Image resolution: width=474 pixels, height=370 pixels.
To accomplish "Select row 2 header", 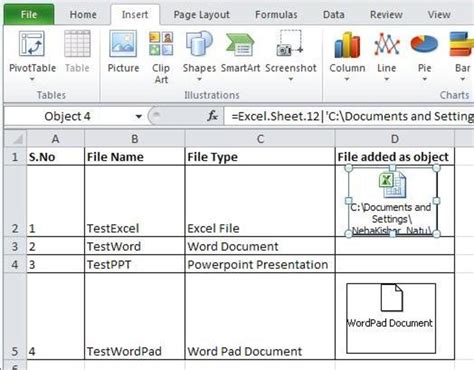I will pyautogui.click(x=15, y=201).
